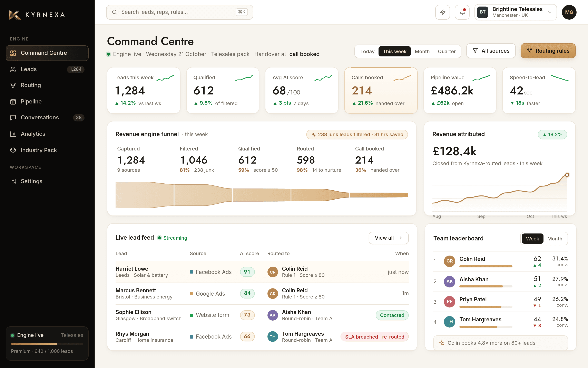Open Conversations from the sidebar
The image size is (588, 368).
click(47, 118)
